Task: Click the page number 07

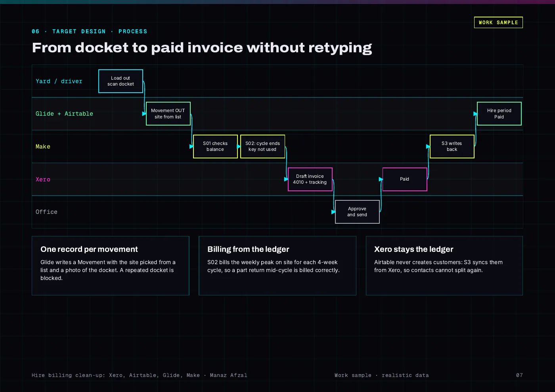Action: pyautogui.click(x=519, y=375)
